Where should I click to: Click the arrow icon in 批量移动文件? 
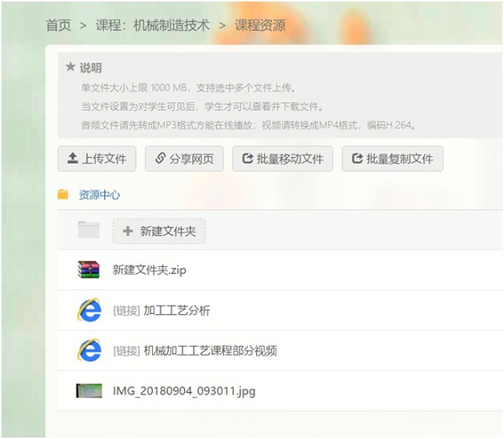click(x=247, y=159)
